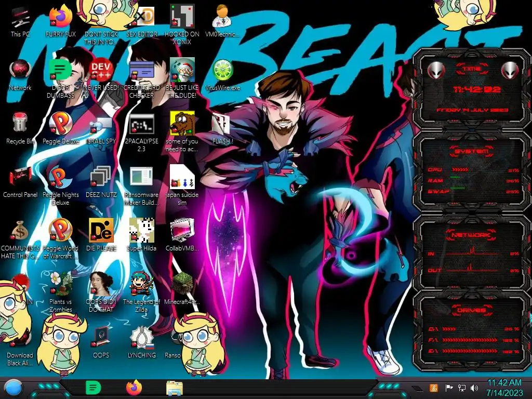The image size is (532, 399).
Task: Click the SWAP label in gadget
Action: point(438,191)
